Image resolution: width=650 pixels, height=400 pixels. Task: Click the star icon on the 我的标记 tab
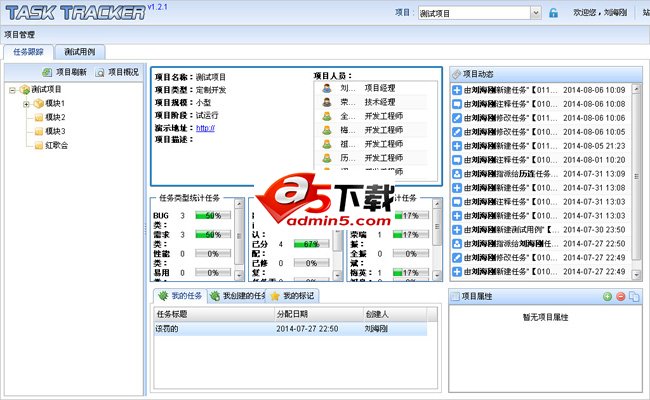click(274, 296)
